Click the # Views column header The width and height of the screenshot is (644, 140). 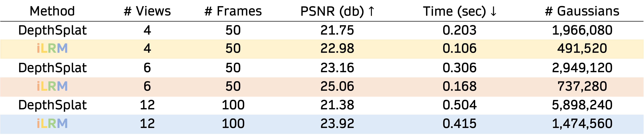pos(147,11)
